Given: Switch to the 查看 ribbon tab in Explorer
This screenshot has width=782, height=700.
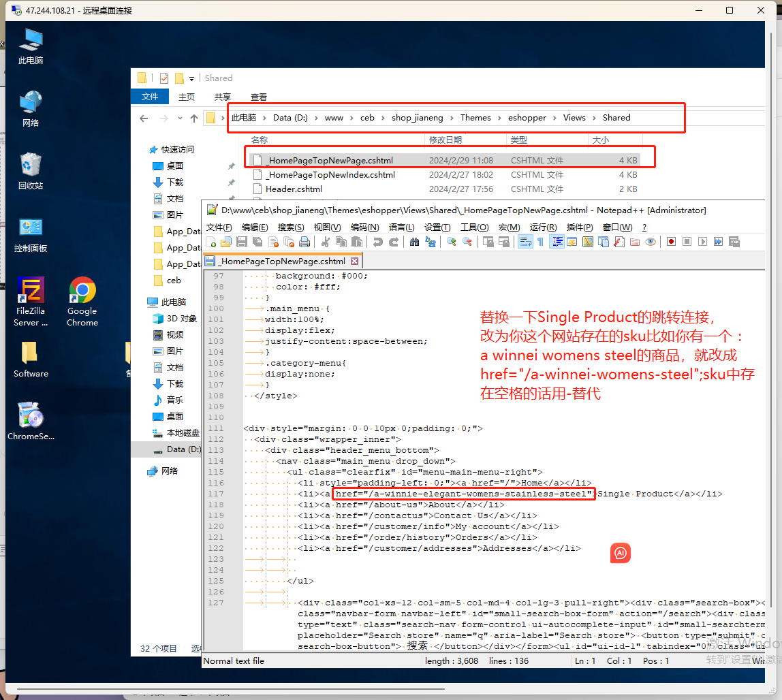Looking at the screenshot, I should point(259,97).
